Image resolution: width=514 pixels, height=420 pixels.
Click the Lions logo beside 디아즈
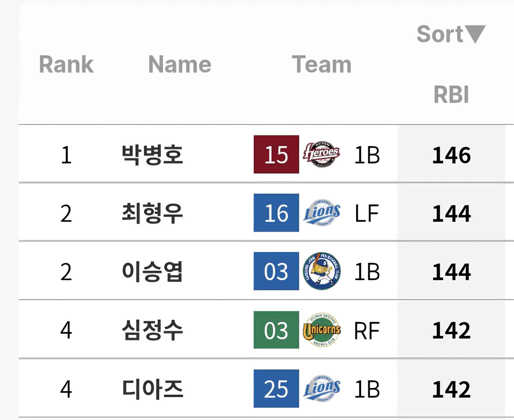pyautogui.click(x=322, y=388)
